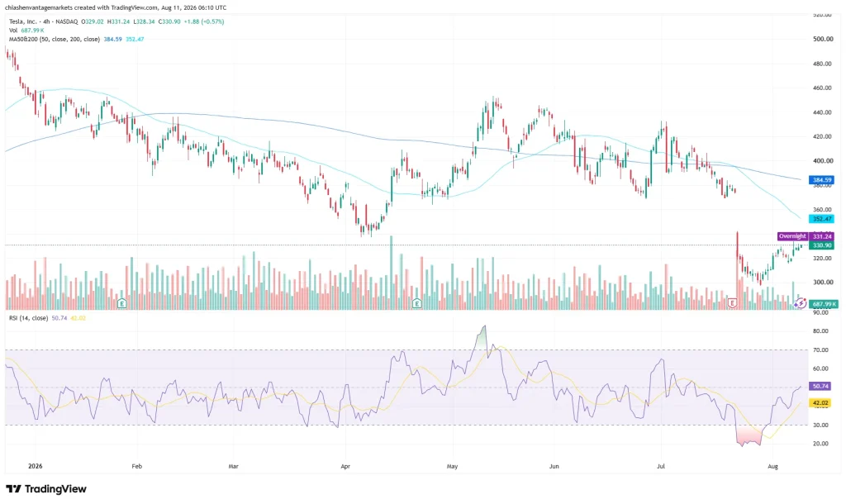Screen dimensions: 846x504
Task: Click the close value C330.90 in the legend
Action: pyautogui.click(x=169, y=21)
